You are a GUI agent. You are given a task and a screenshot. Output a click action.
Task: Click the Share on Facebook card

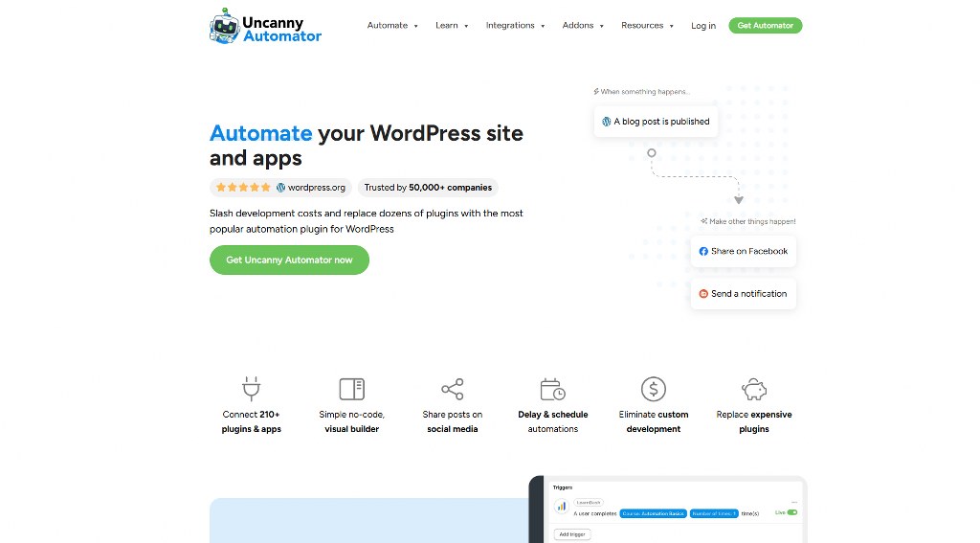(744, 252)
